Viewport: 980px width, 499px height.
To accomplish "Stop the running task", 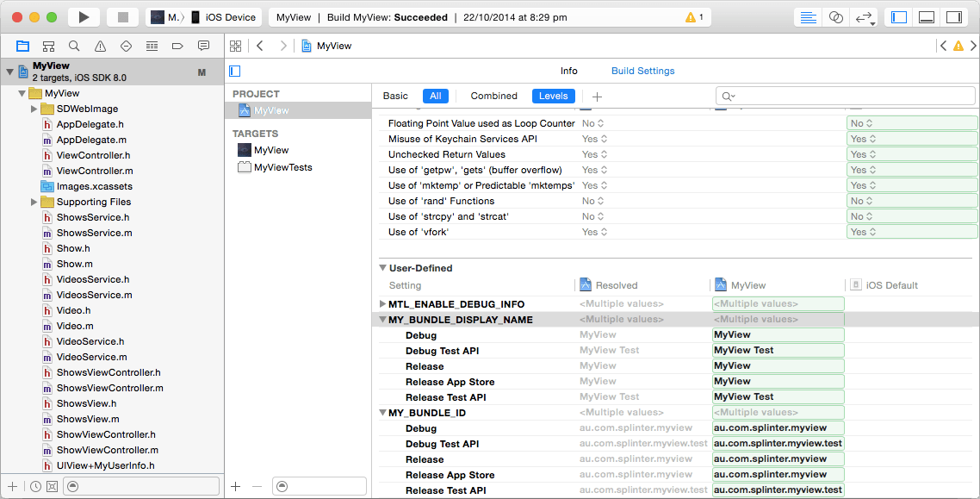I will (x=122, y=17).
